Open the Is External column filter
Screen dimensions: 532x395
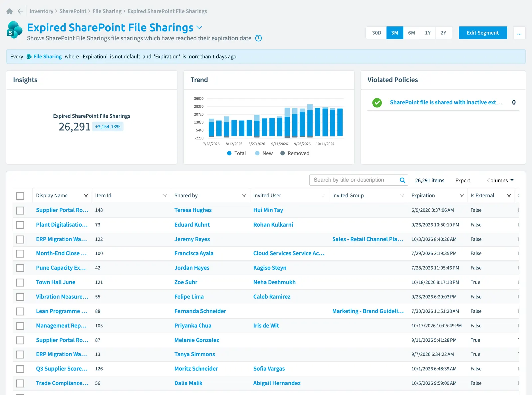coord(509,196)
